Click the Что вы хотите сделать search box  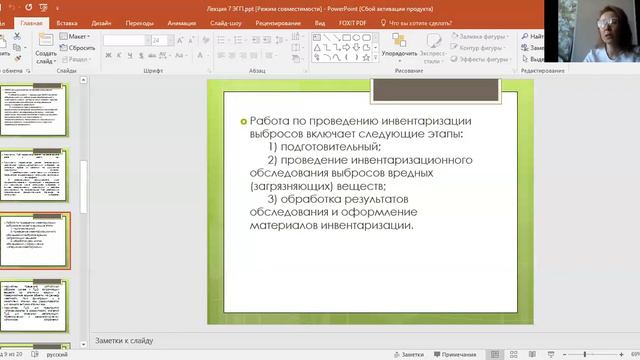click(416, 23)
